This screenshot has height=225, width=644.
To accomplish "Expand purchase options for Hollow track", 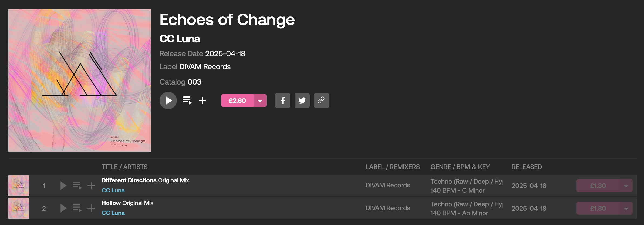I will click(x=626, y=208).
